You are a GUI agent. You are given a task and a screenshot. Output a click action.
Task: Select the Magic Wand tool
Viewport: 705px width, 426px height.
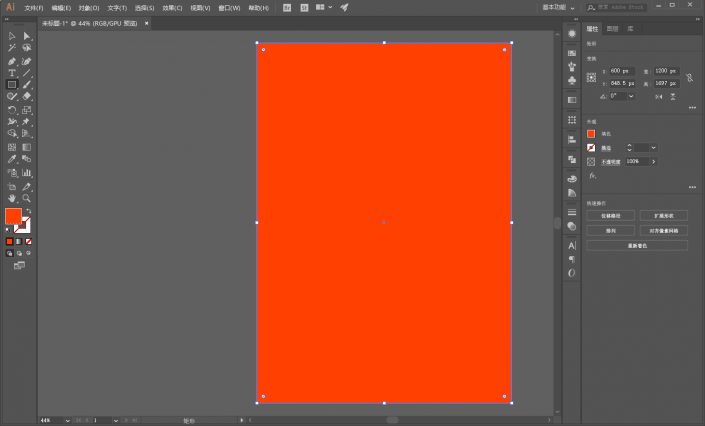[x=12, y=48]
